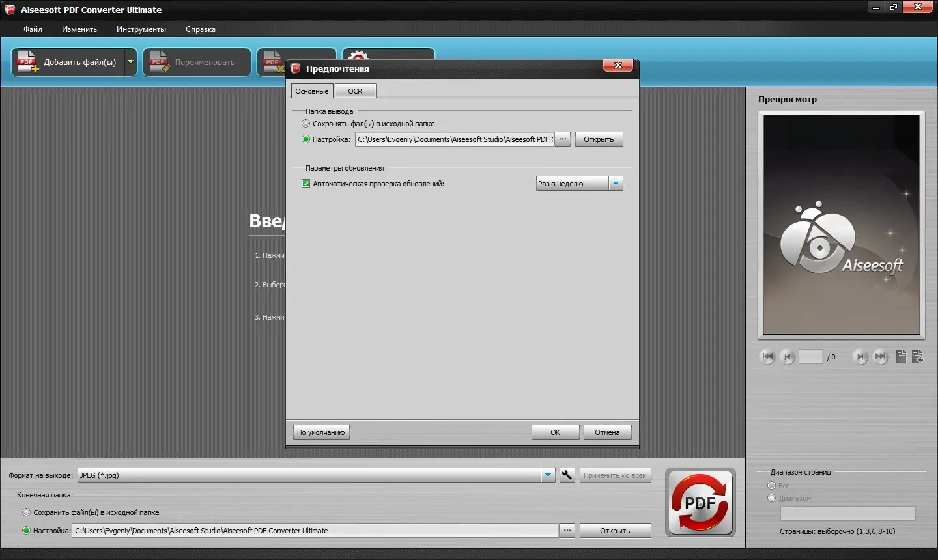Screen dimensions: 938x560
Task: Go to next page in preview
Action: pyautogui.click(x=860, y=357)
